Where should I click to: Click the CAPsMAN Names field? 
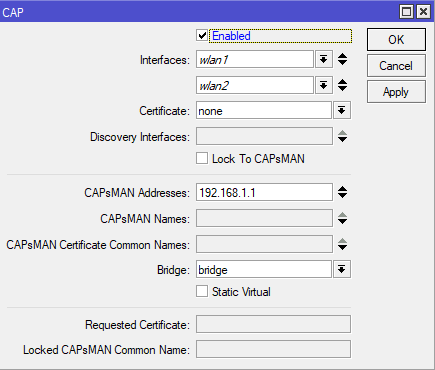(x=264, y=218)
